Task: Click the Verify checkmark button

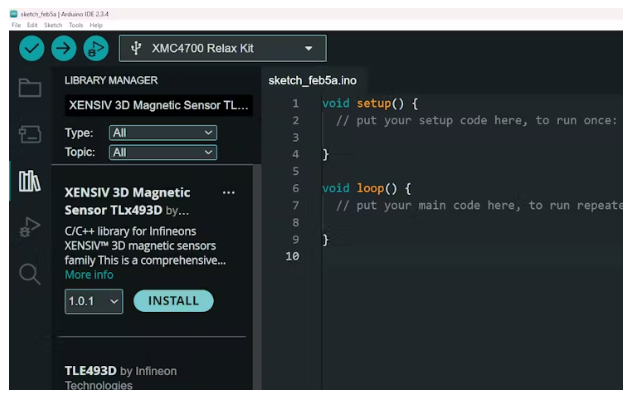Action: [x=32, y=48]
